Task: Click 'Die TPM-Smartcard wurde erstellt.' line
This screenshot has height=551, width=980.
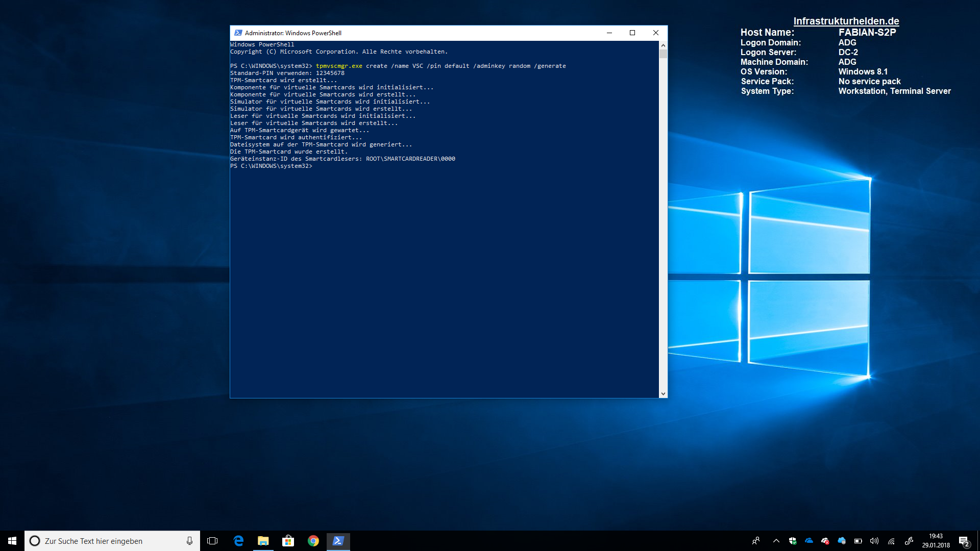Action: click(x=289, y=152)
